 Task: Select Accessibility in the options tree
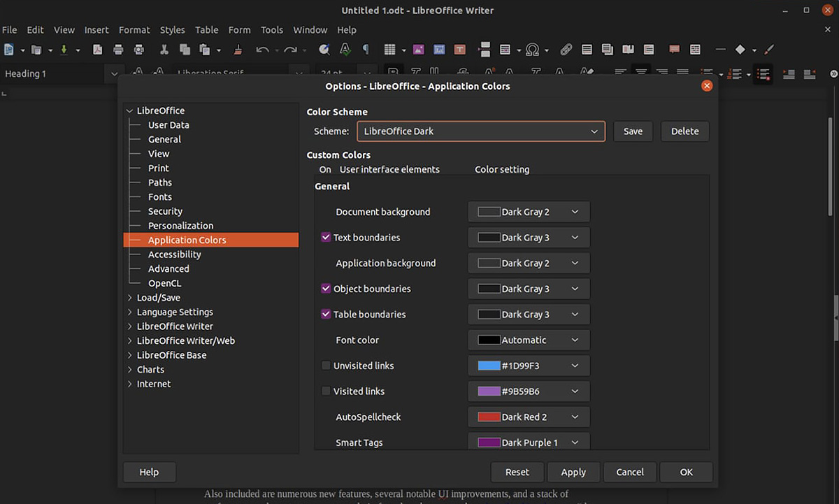pos(175,254)
